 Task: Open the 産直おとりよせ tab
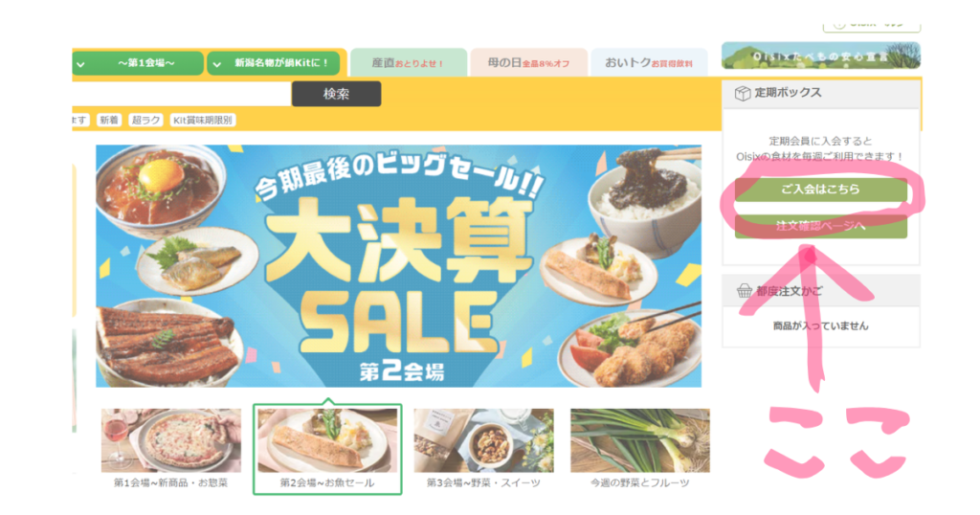pyautogui.click(x=409, y=62)
